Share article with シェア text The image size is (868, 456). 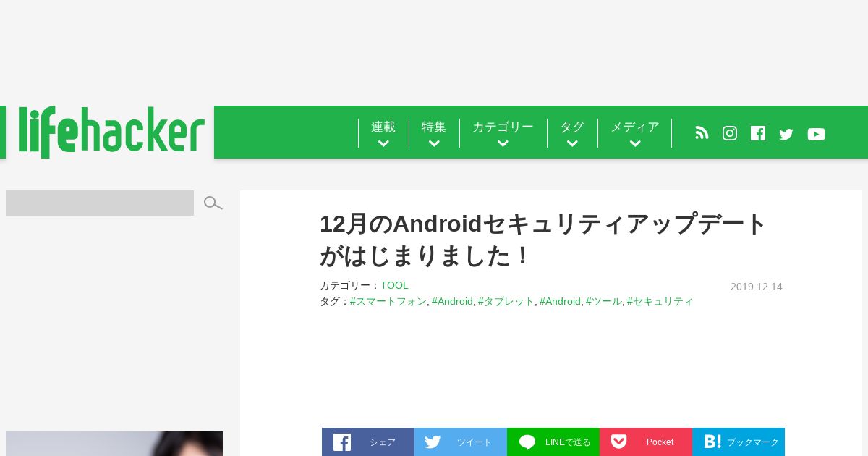point(383,442)
